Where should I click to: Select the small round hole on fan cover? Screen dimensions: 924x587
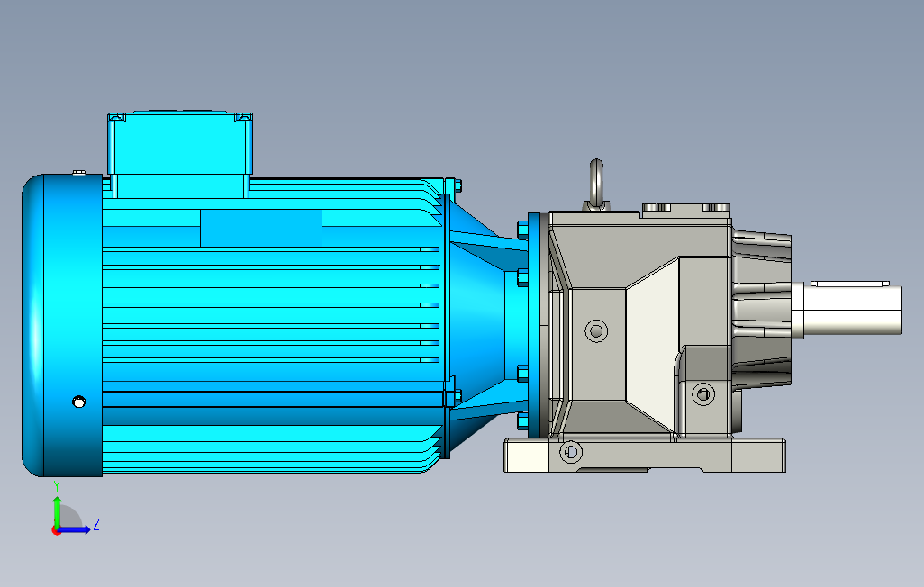(78, 402)
